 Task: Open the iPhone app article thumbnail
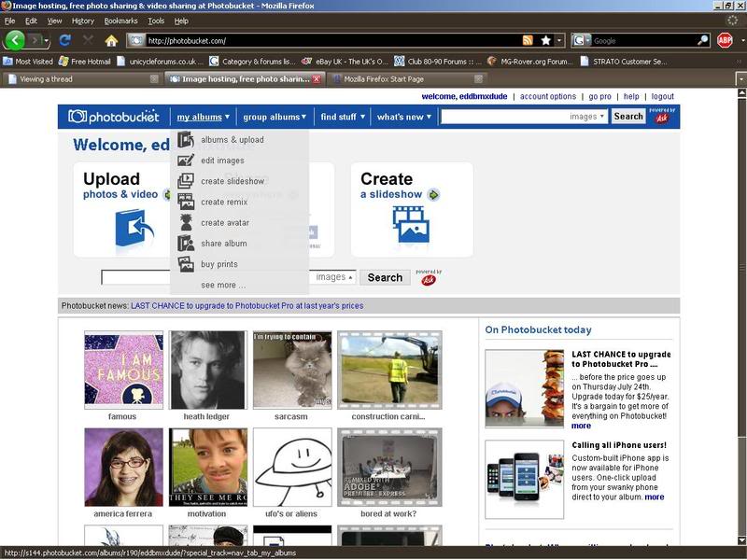click(524, 479)
